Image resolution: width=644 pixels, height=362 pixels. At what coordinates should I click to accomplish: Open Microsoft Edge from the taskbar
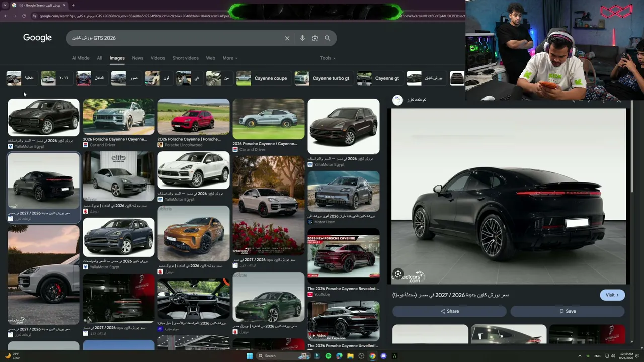[339, 356]
